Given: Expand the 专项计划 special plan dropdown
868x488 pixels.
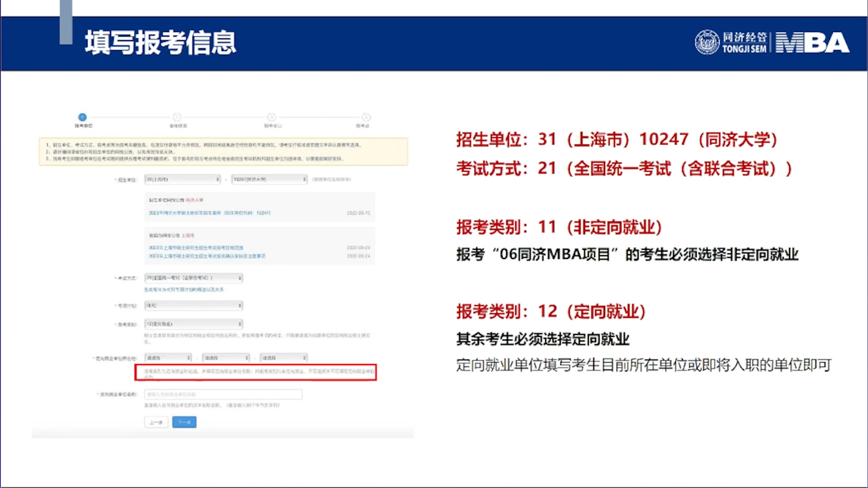Looking at the screenshot, I should click(193, 305).
